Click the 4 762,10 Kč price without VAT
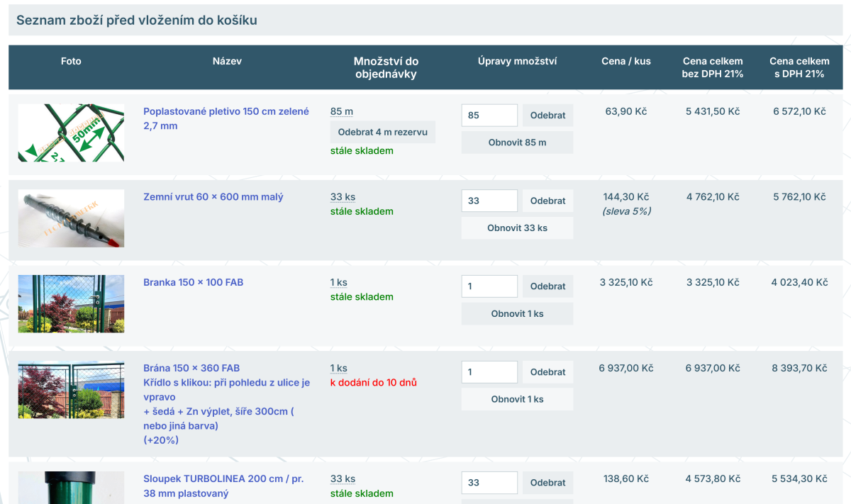Image resolution: width=851 pixels, height=504 pixels. [x=713, y=196]
